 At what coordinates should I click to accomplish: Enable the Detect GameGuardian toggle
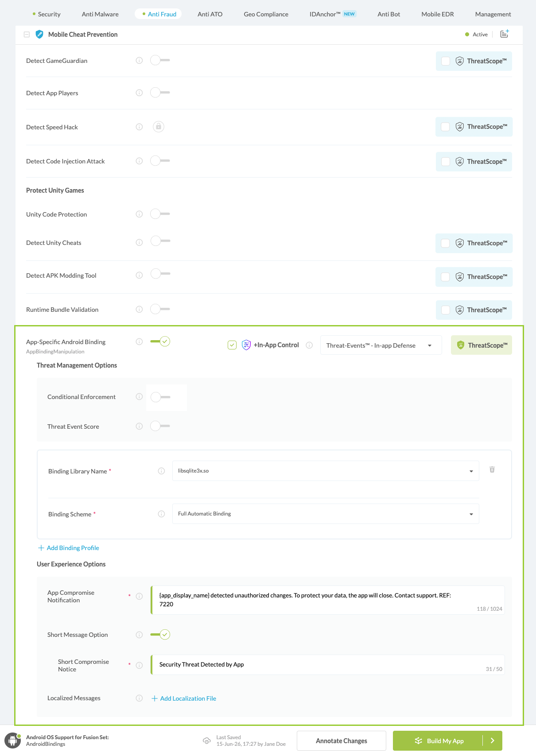[x=160, y=60]
